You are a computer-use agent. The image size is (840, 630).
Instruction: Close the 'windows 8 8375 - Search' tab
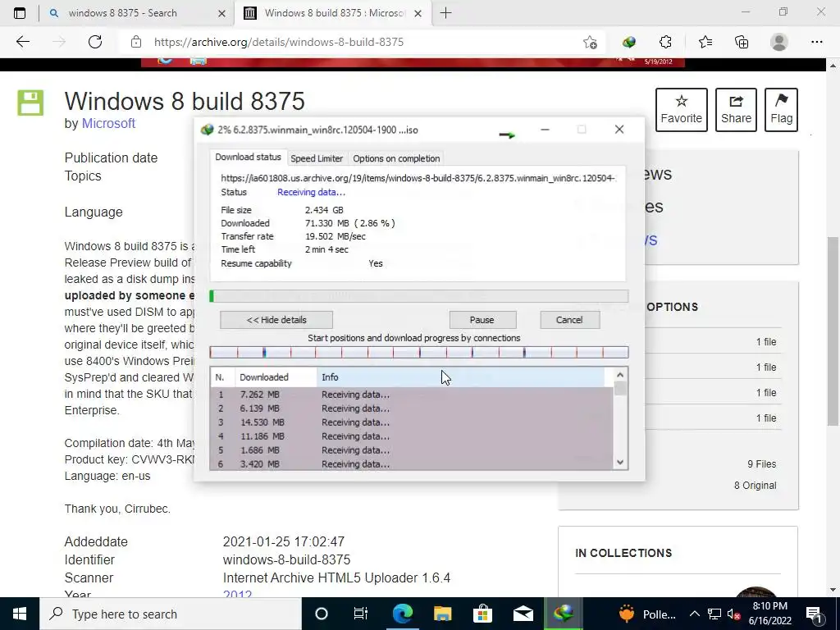(221, 13)
